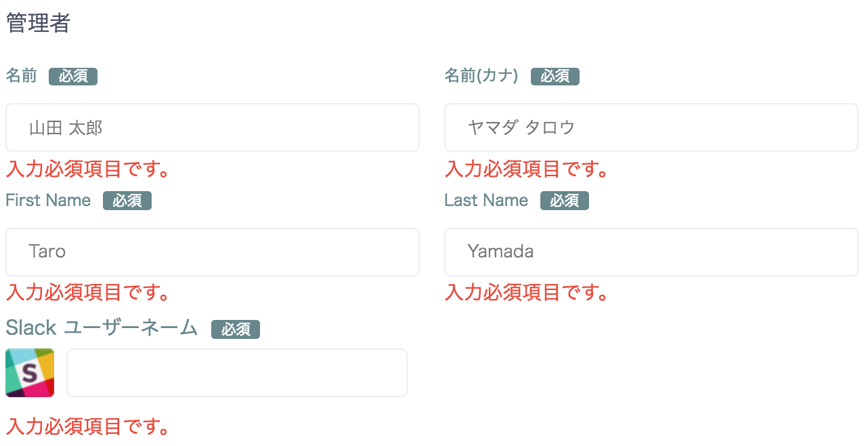Click the error message below the Slack username input
This screenshot has width=868, height=446.
coord(87,427)
